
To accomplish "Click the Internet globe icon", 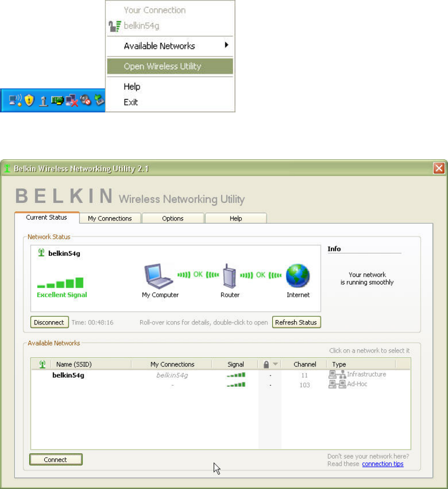I will [298, 276].
